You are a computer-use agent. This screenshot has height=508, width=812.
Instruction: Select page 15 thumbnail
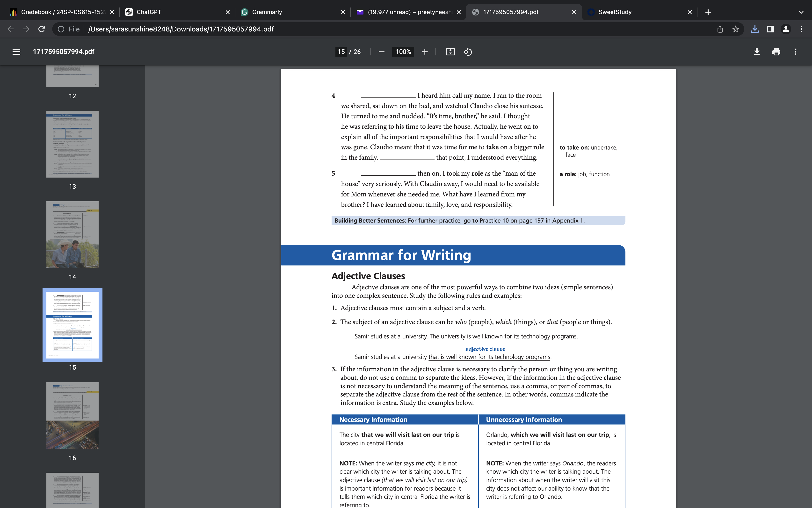pos(72,325)
